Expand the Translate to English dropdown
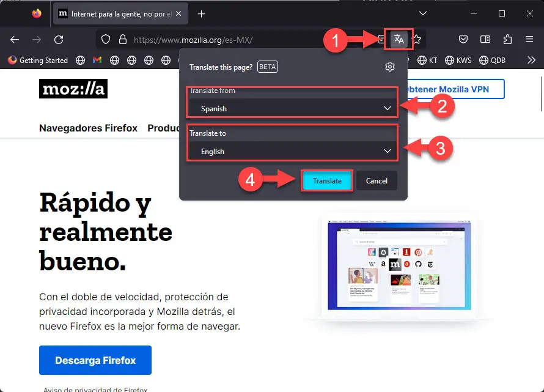Viewport: 544px width, 392px height. coord(292,151)
